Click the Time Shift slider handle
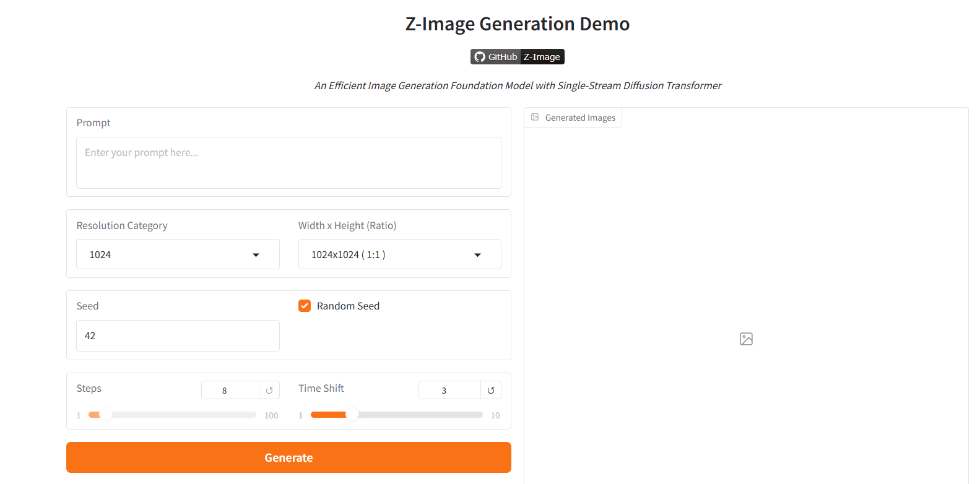The width and height of the screenshot is (980, 484). click(x=352, y=415)
